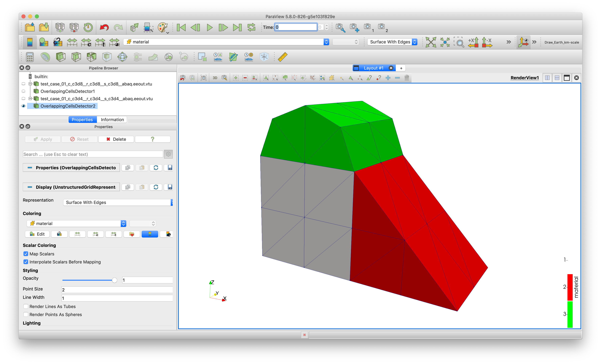The height and width of the screenshot is (364, 601).
Task: Toggle color legend visibility icon
Action: click(30, 42)
